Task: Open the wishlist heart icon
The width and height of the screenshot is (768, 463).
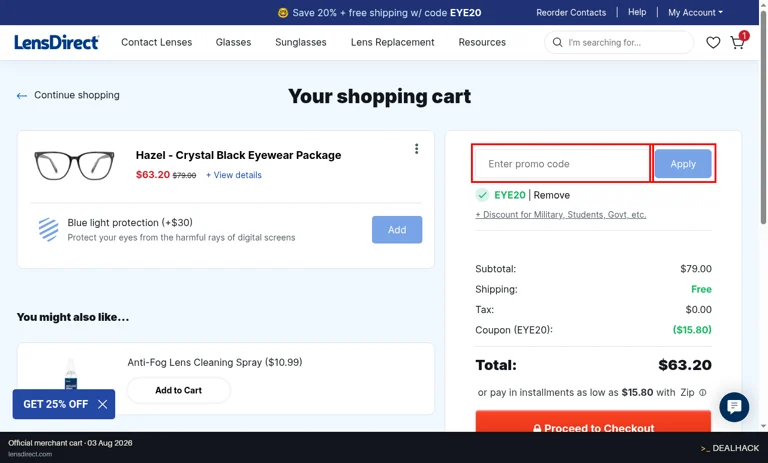Action: [x=713, y=43]
